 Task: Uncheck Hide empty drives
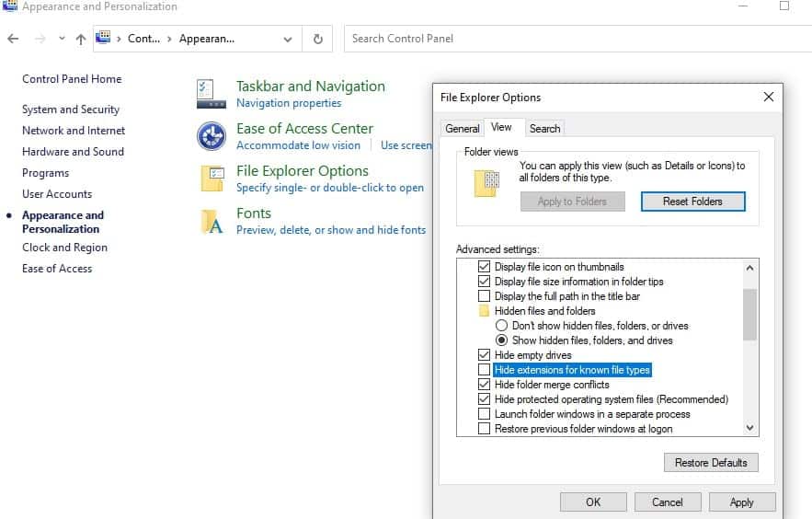pos(484,355)
